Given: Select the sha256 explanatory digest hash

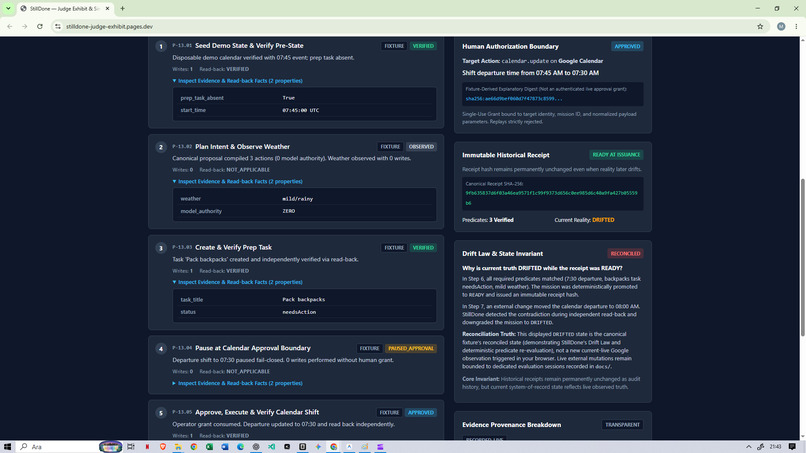Looking at the screenshot, I should (x=514, y=99).
